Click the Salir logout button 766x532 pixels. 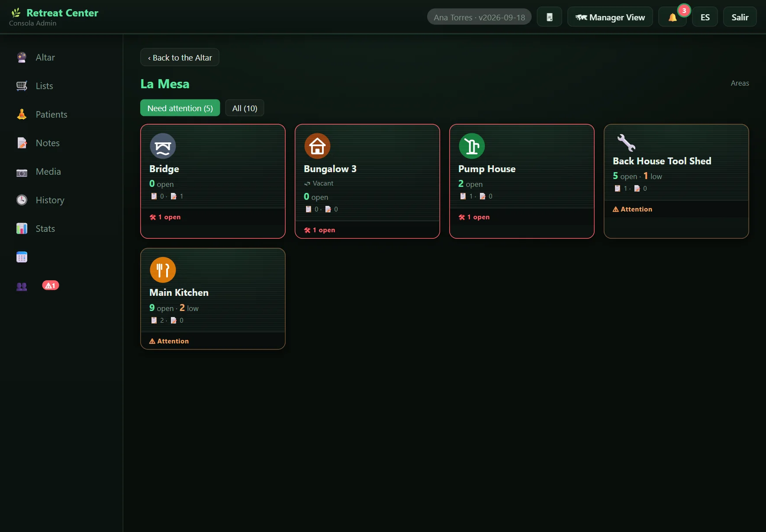coord(740,17)
